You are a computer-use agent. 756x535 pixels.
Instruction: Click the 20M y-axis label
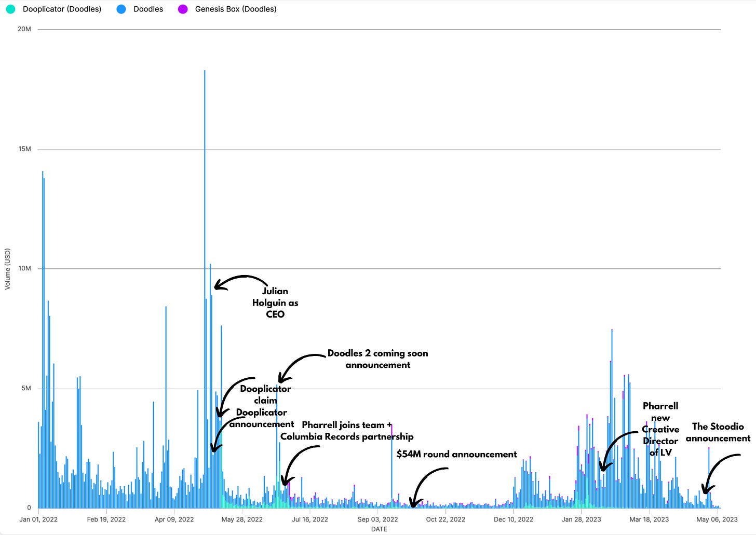coord(24,29)
